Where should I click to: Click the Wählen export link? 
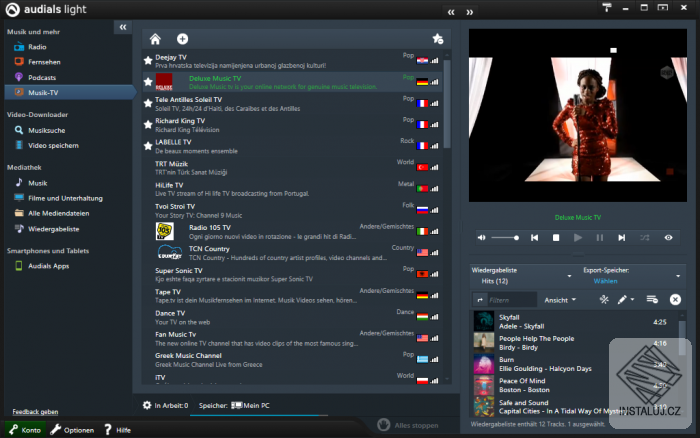(605, 281)
